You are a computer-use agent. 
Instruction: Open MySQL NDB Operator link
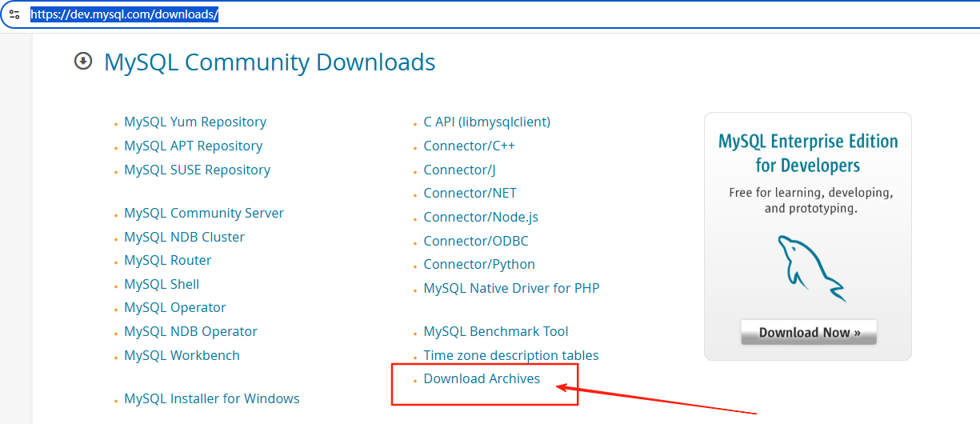tap(190, 331)
